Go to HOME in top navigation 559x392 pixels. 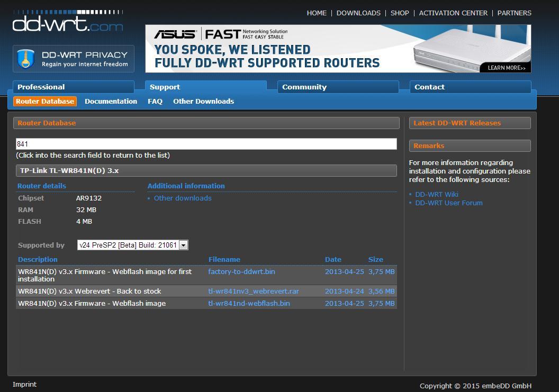coord(317,13)
